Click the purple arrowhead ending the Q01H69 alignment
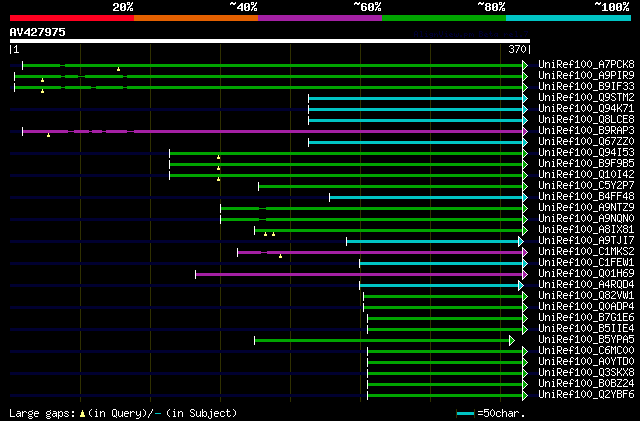This screenshot has height=421, width=640. pos(525,274)
